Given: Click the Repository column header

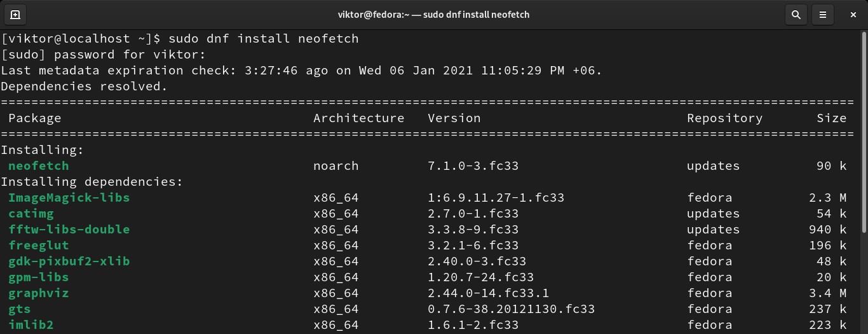Looking at the screenshot, I should [x=724, y=118].
